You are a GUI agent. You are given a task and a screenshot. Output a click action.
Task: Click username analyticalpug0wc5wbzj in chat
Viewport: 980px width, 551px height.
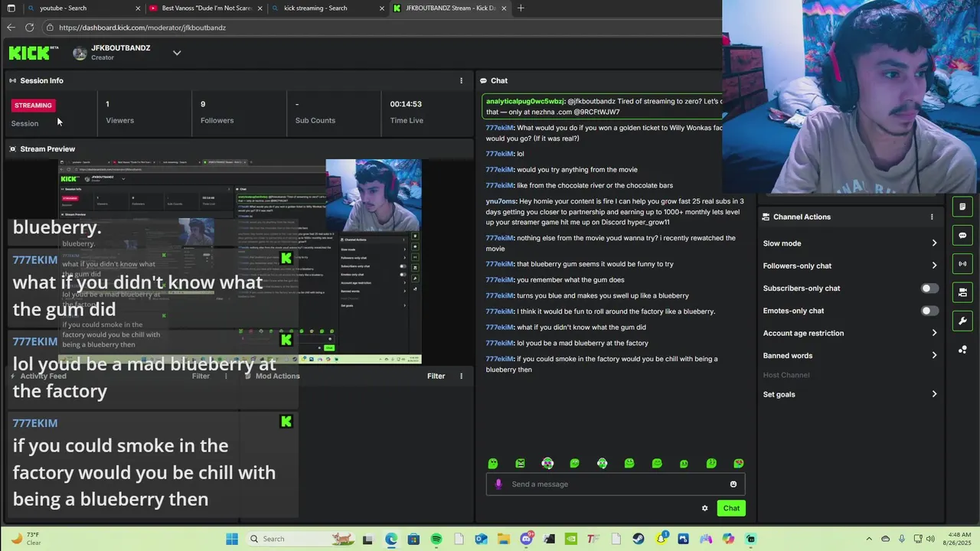click(x=525, y=101)
